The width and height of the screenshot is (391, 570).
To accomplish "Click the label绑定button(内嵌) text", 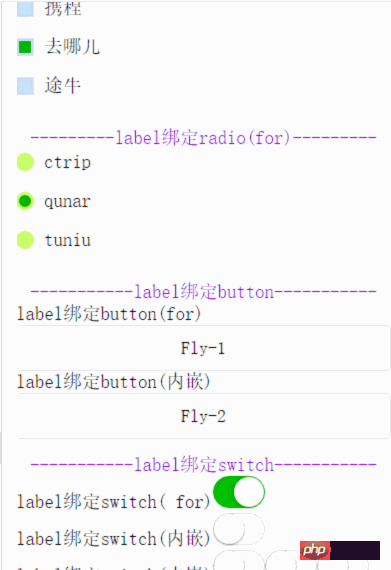I will pyautogui.click(x=114, y=382).
